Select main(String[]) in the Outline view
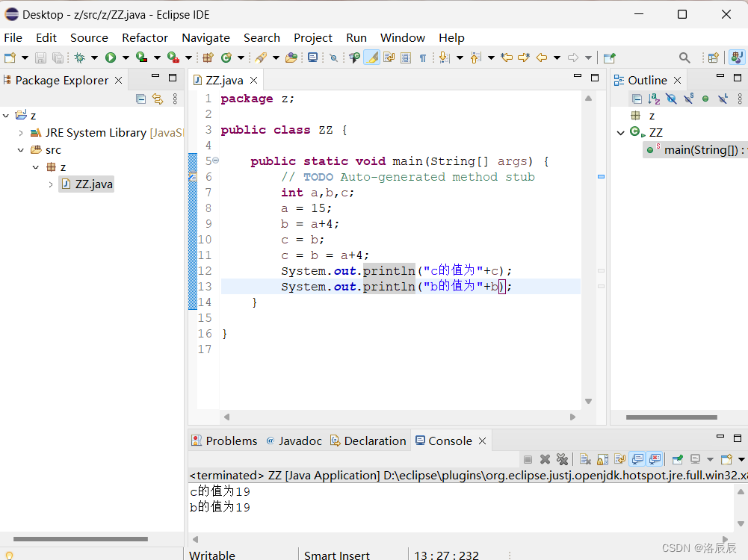 [x=694, y=149]
